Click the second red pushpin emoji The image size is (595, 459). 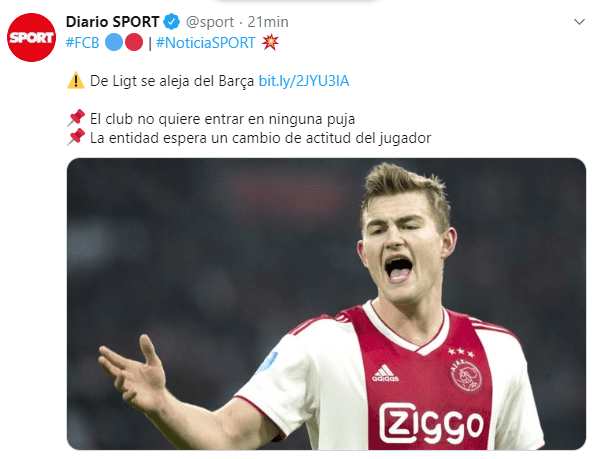click(76, 137)
